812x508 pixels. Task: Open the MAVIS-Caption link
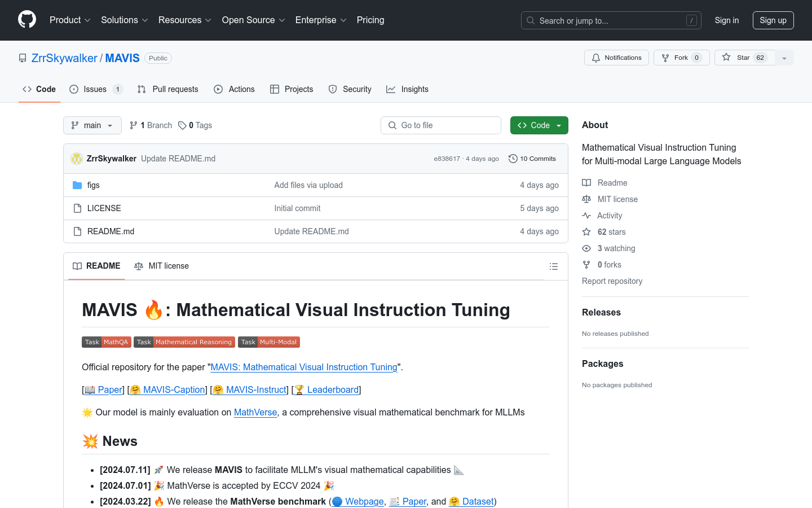coord(167,389)
